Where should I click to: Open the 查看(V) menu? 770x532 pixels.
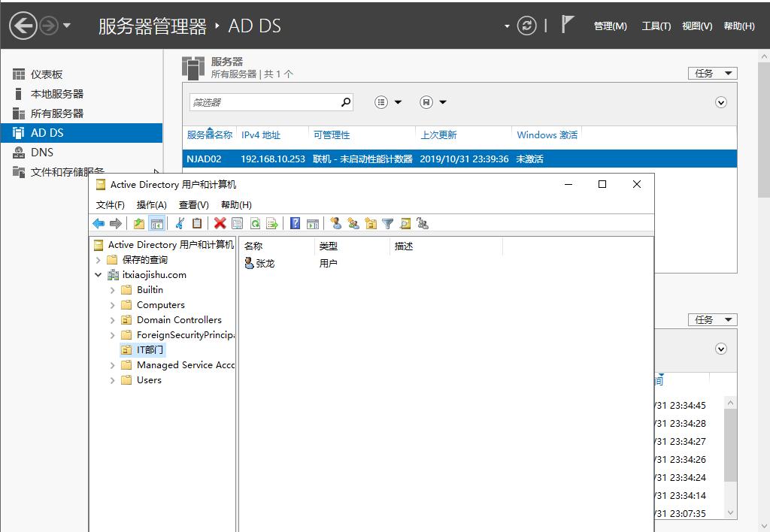point(192,204)
